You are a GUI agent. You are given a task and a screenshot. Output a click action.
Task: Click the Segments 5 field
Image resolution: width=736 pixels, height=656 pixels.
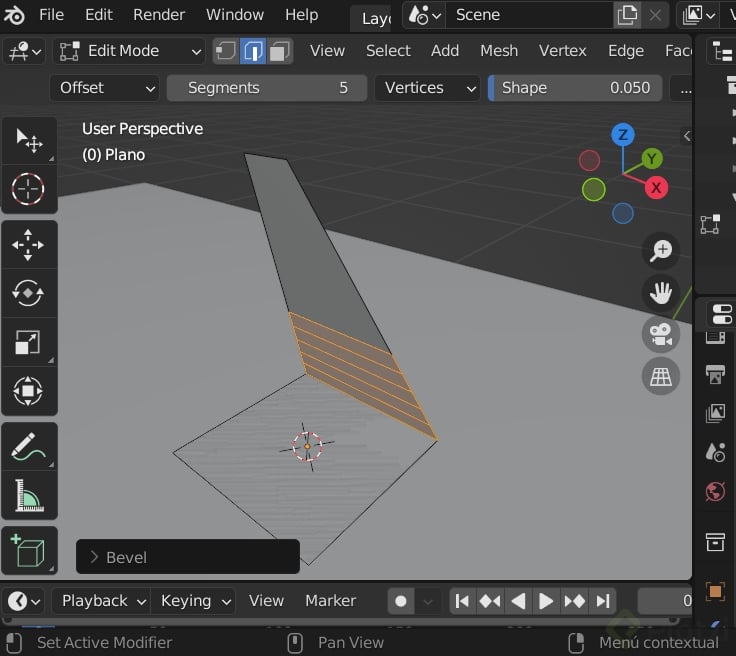[267, 88]
